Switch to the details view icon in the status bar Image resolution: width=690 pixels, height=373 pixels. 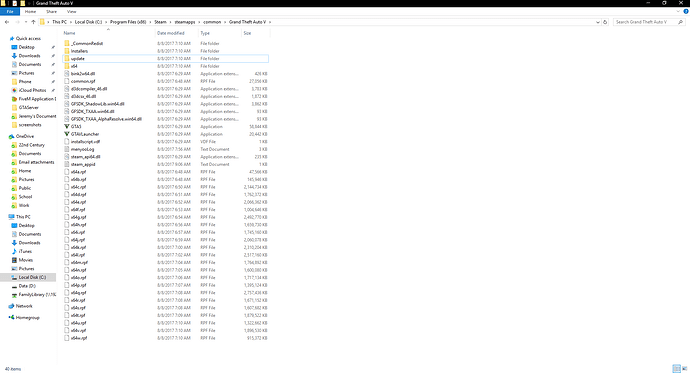676,369
